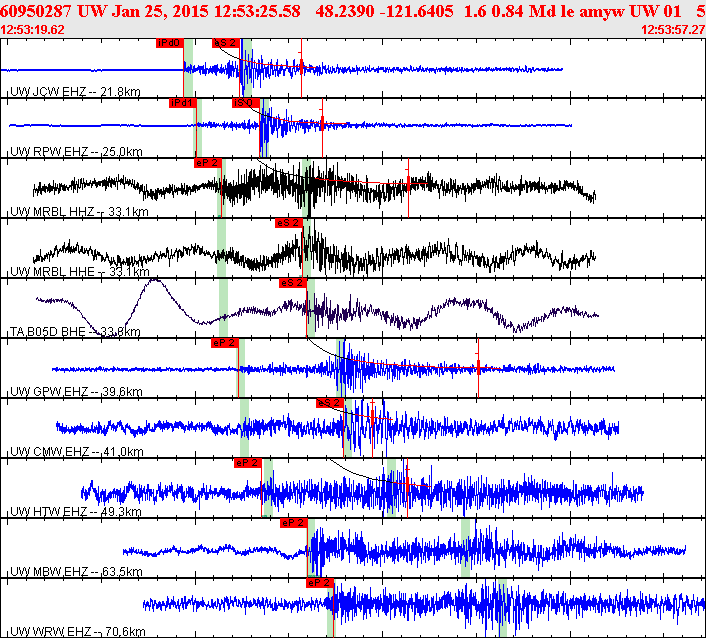Click the eP 2 flag on WRW trace

click(320, 583)
